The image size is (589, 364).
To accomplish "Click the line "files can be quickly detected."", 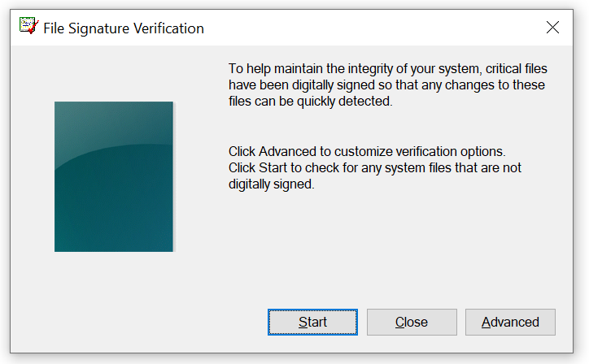I will (310, 102).
